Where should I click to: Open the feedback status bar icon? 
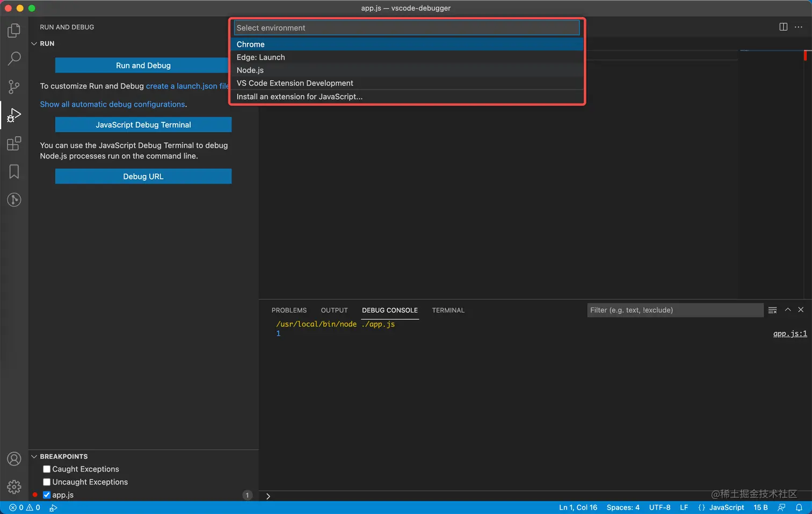[x=781, y=508]
